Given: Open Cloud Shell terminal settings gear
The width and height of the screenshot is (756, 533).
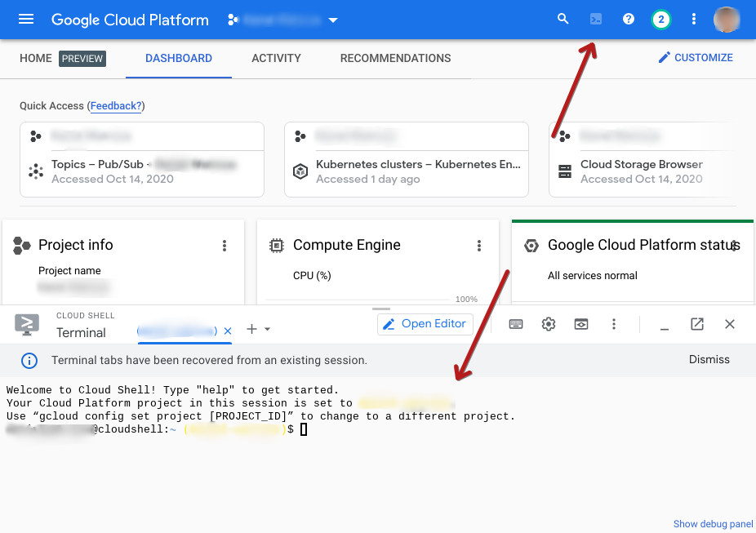Looking at the screenshot, I should point(549,324).
